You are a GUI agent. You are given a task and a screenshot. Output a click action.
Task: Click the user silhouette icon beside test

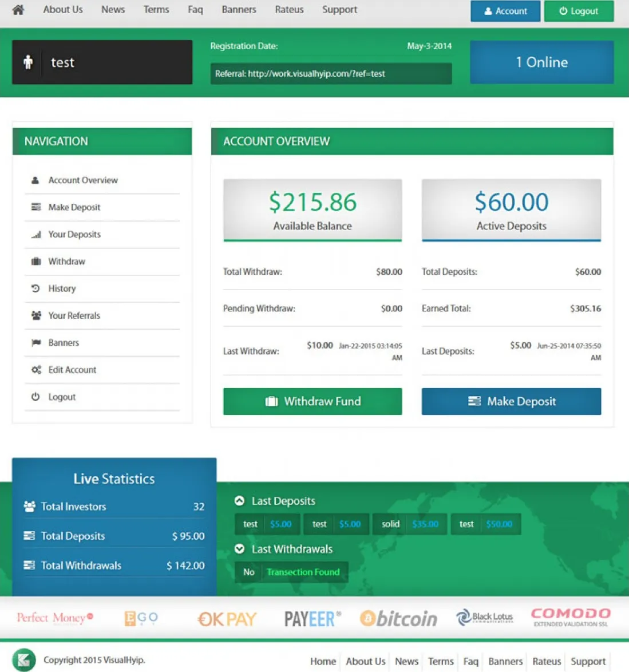tap(28, 62)
